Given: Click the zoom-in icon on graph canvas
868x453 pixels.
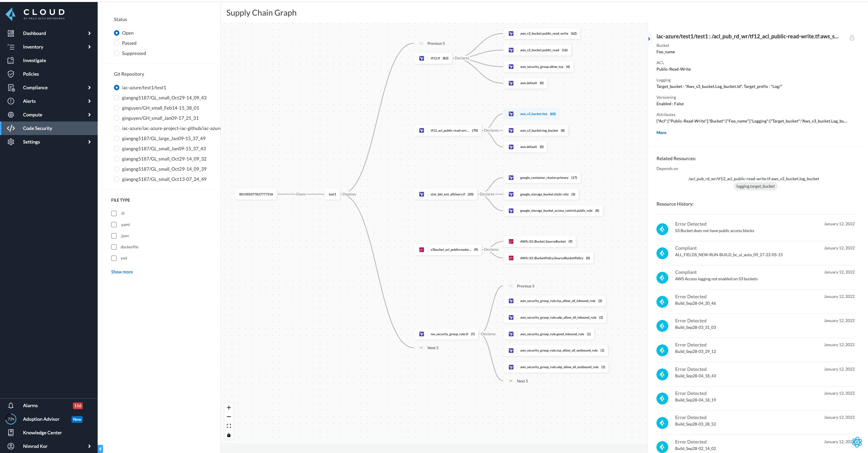Looking at the screenshot, I should click(229, 407).
